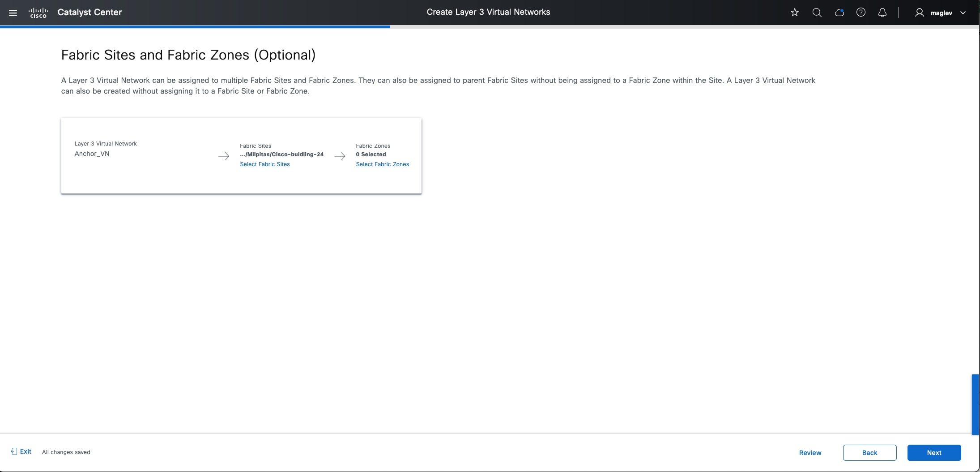The image size is (980, 472).
Task: View notifications via the bell icon
Action: click(882, 12)
